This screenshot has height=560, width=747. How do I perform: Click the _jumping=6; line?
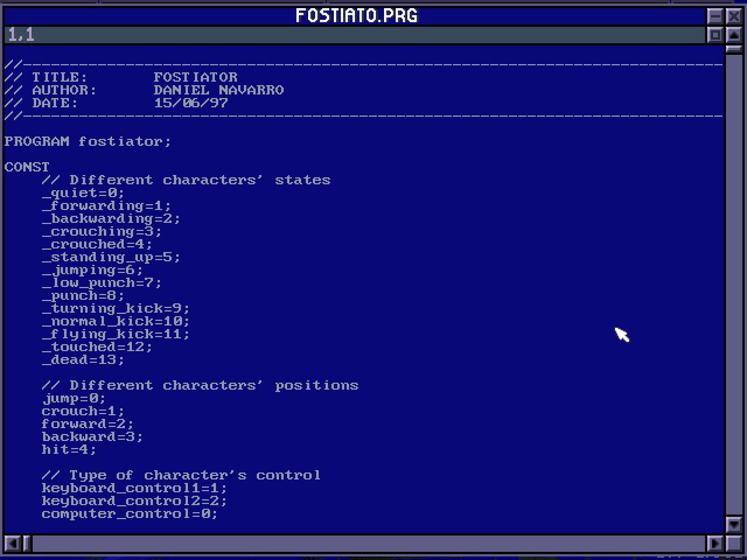(x=93, y=271)
